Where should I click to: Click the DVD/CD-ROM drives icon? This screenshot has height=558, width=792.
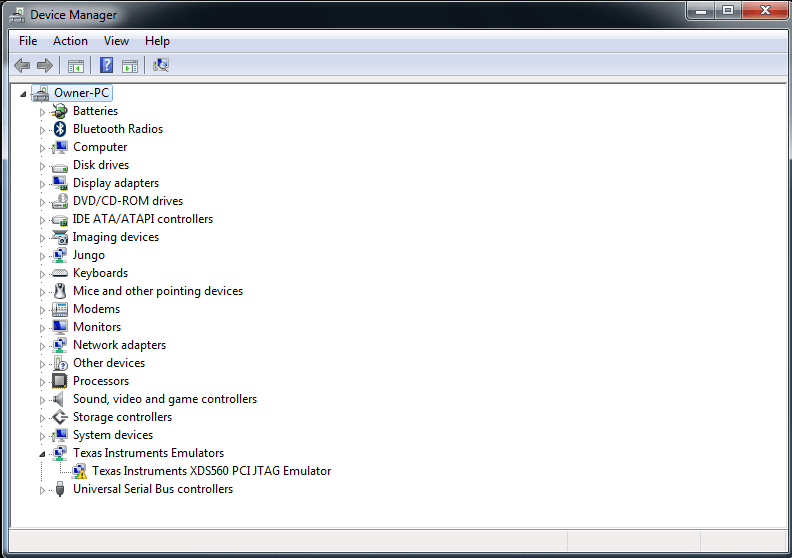click(x=60, y=201)
